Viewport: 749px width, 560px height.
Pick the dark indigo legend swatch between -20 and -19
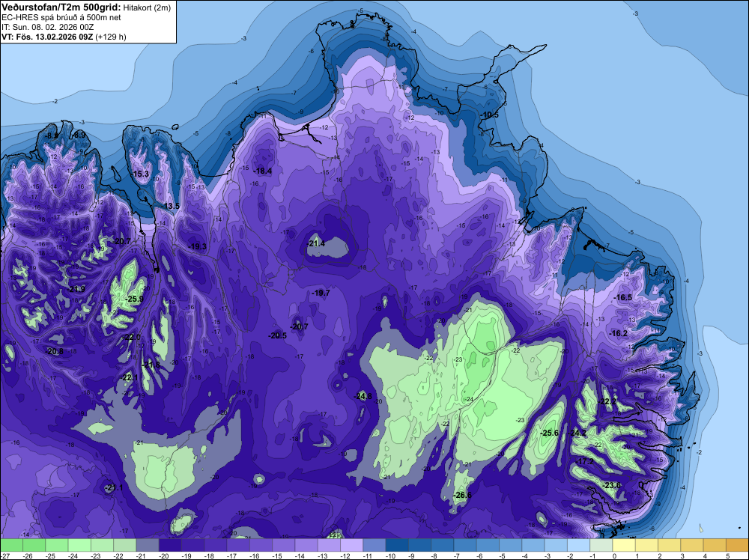click(x=170, y=545)
